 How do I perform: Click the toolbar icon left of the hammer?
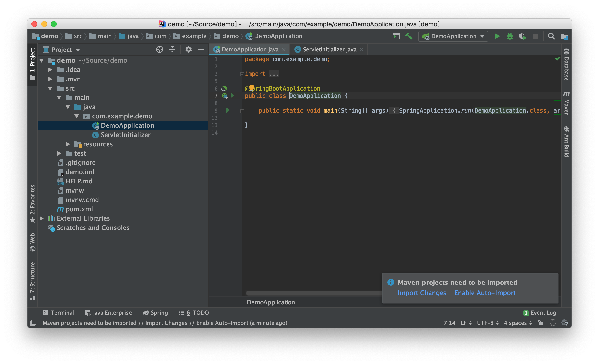396,36
